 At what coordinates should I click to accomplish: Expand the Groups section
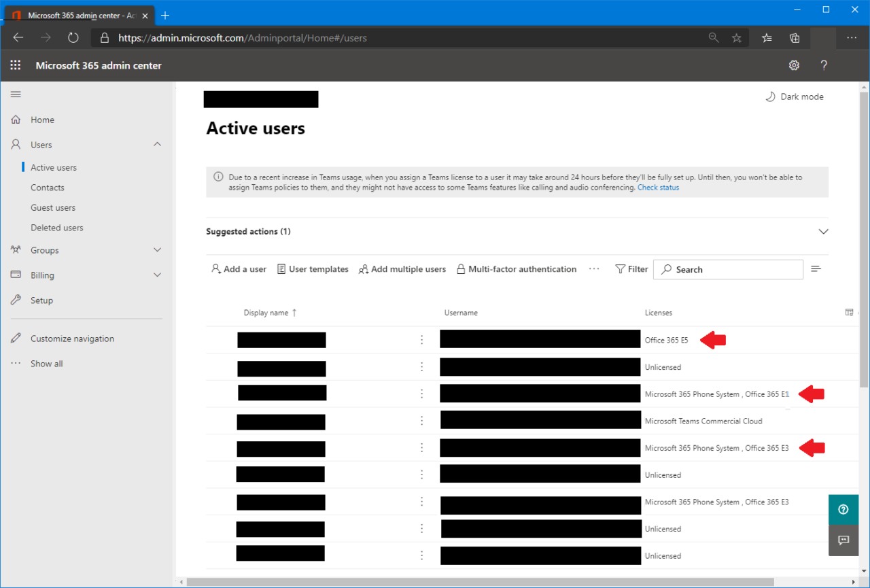pos(157,249)
